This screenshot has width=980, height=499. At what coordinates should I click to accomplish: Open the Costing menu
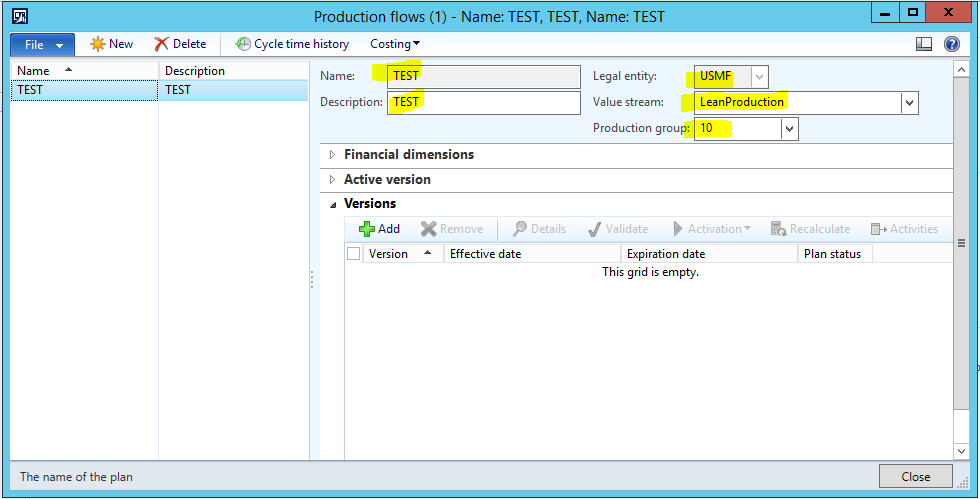click(395, 44)
